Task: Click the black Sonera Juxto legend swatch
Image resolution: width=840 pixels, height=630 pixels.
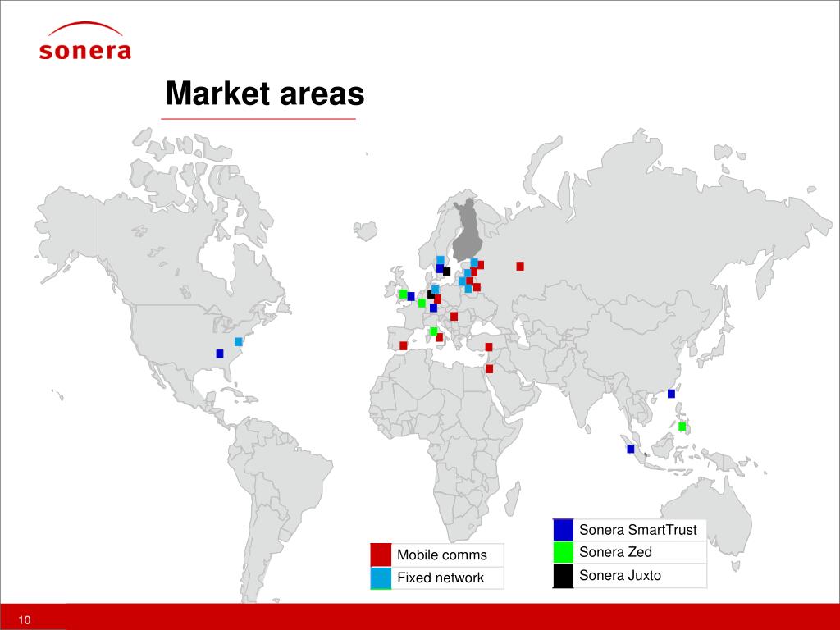Action: tap(563, 576)
